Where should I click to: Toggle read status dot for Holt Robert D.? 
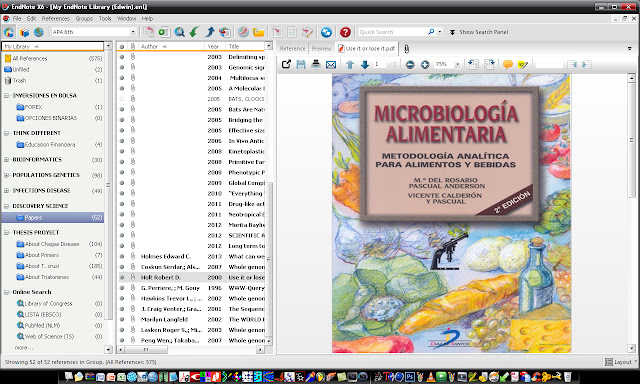[122, 277]
